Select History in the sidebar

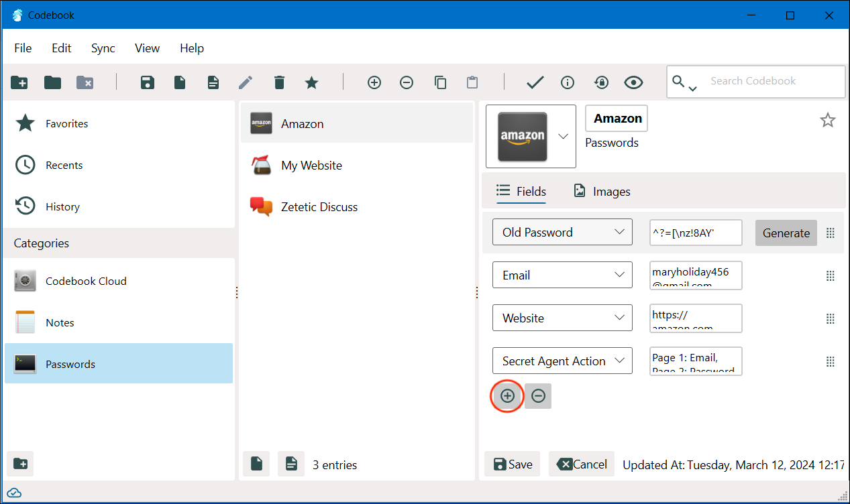[119, 206]
